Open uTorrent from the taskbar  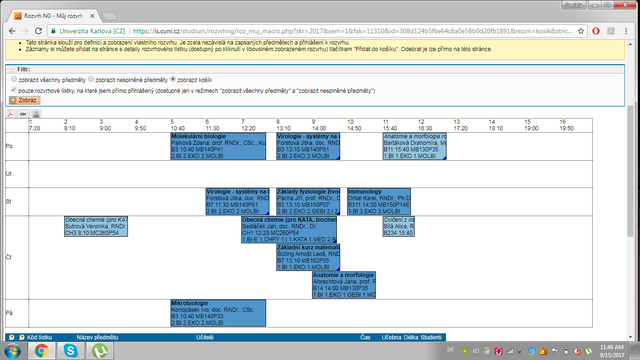[x=100, y=351]
